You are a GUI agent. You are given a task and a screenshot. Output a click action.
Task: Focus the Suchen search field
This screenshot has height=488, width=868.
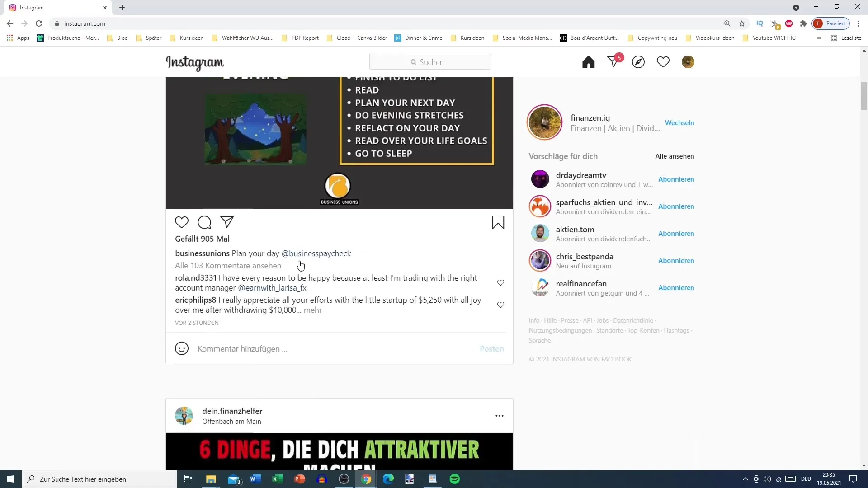point(430,62)
